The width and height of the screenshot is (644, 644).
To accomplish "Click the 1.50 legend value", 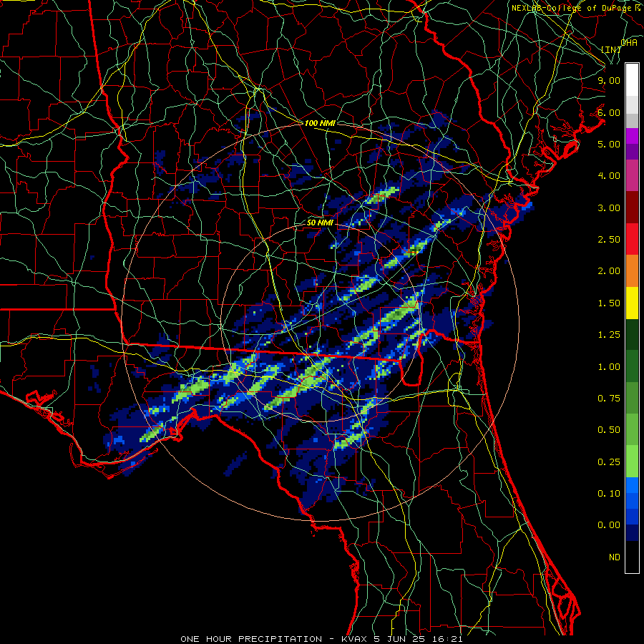I will click(x=609, y=303).
